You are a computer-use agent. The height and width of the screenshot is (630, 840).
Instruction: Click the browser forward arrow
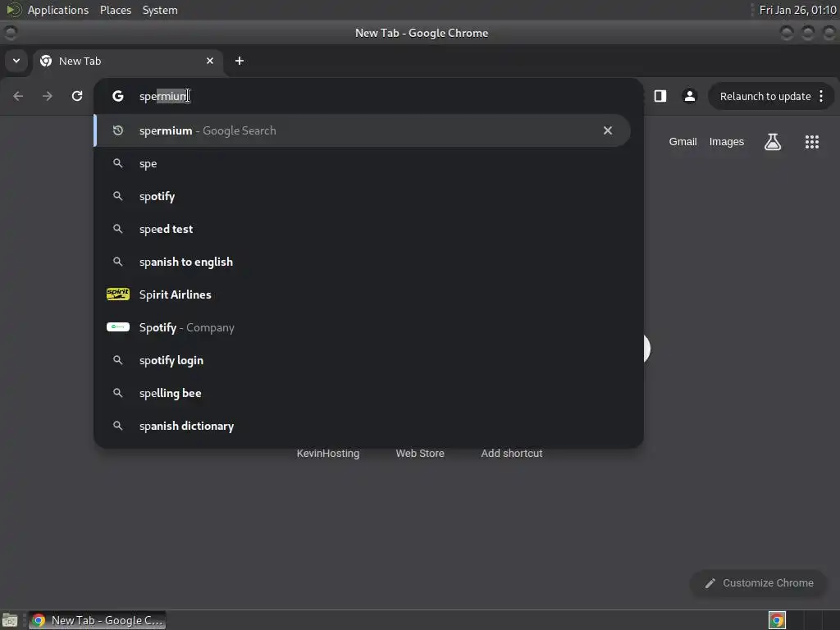click(48, 96)
